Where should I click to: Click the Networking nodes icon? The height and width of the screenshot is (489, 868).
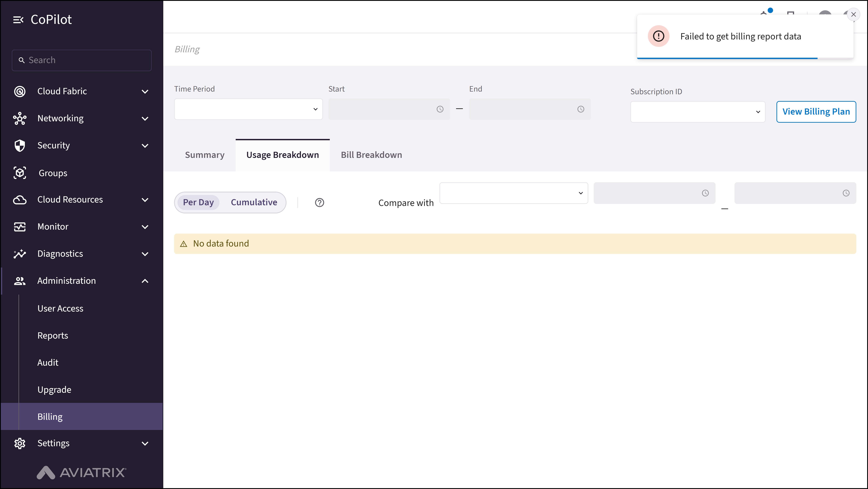[20, 119]
